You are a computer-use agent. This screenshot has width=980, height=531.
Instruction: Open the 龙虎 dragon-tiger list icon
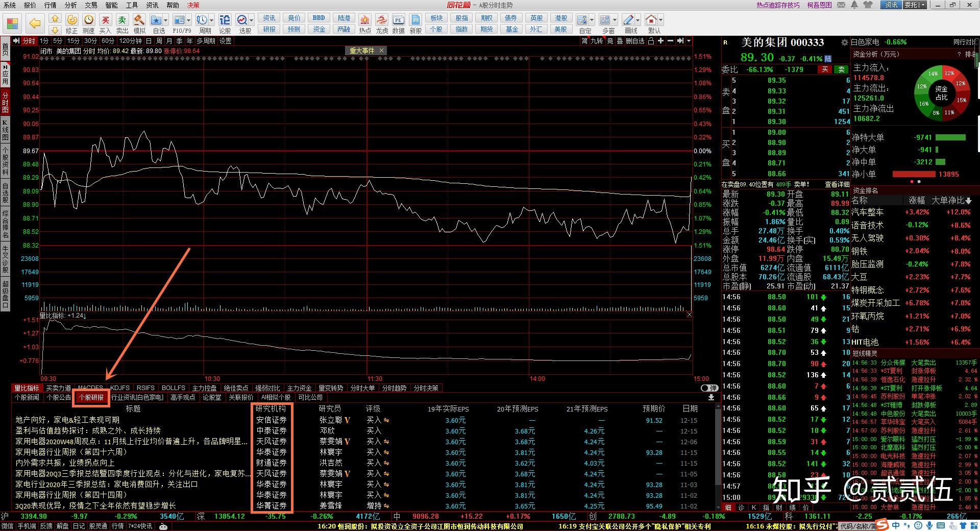(x=381, y=23)
